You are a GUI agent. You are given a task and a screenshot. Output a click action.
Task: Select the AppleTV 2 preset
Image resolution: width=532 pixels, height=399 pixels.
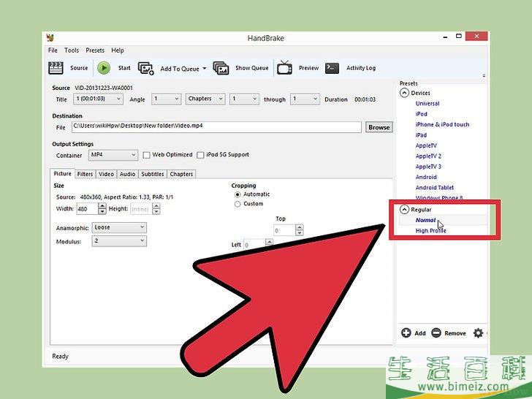[x=428, y=156]
